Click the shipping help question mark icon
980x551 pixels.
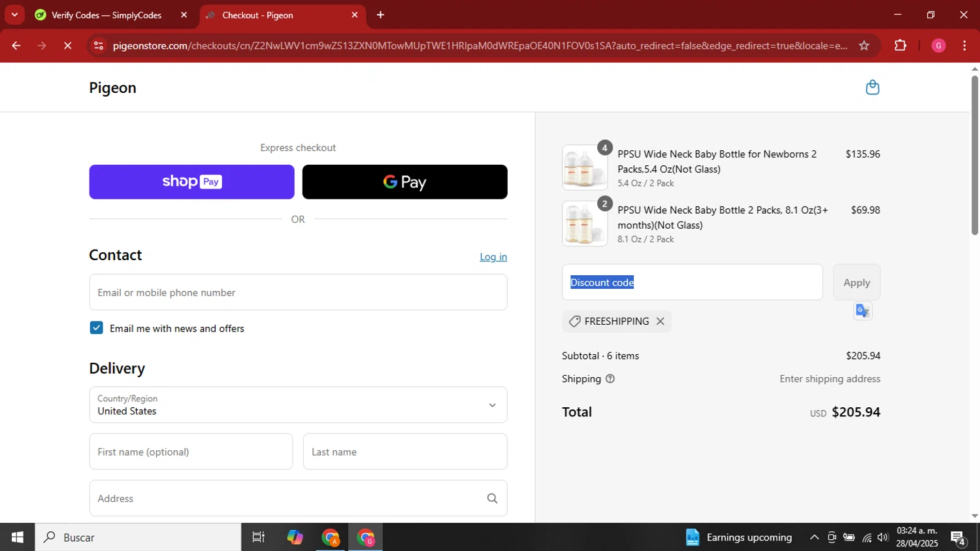[610, 378]
